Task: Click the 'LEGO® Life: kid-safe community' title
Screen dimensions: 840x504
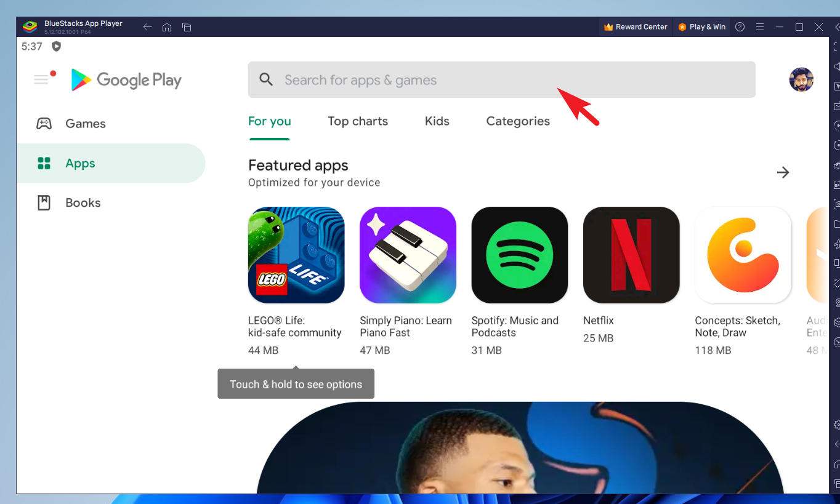Action: tap(294, 327)
